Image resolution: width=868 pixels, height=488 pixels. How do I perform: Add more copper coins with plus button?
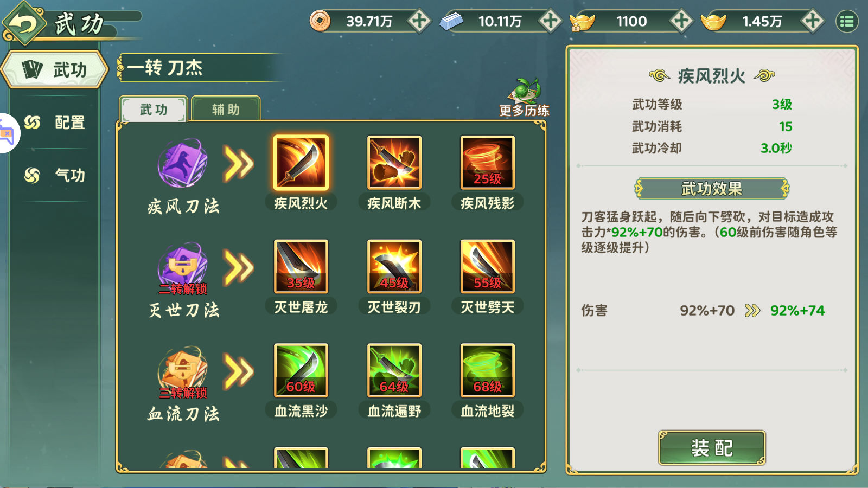coord(419,21)
